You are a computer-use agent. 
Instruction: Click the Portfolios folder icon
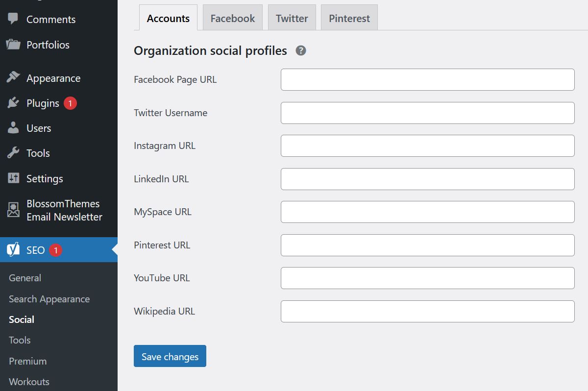(13, 45)
